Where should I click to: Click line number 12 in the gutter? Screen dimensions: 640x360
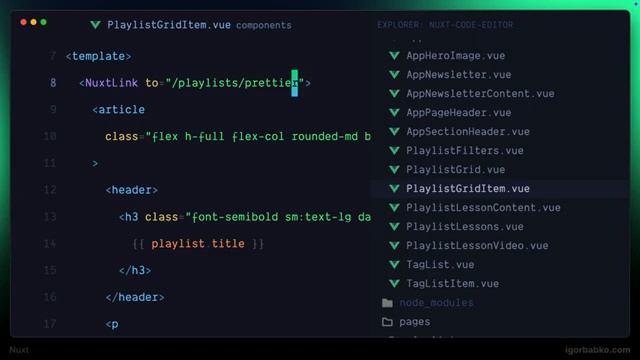coord(50,190)
